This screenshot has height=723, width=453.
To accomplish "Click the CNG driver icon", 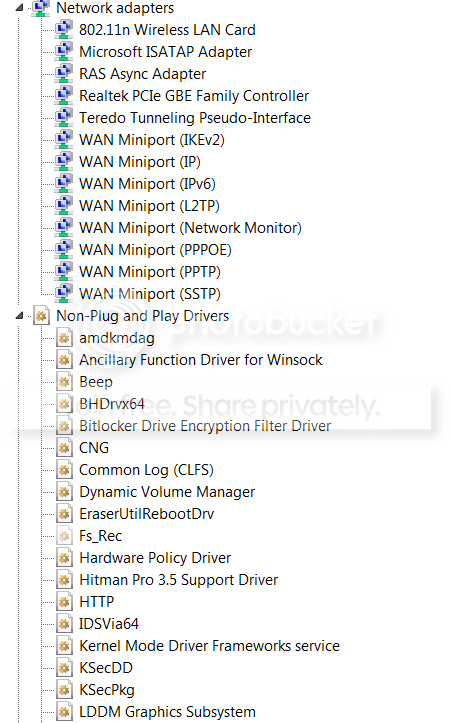I will [64, 448].
